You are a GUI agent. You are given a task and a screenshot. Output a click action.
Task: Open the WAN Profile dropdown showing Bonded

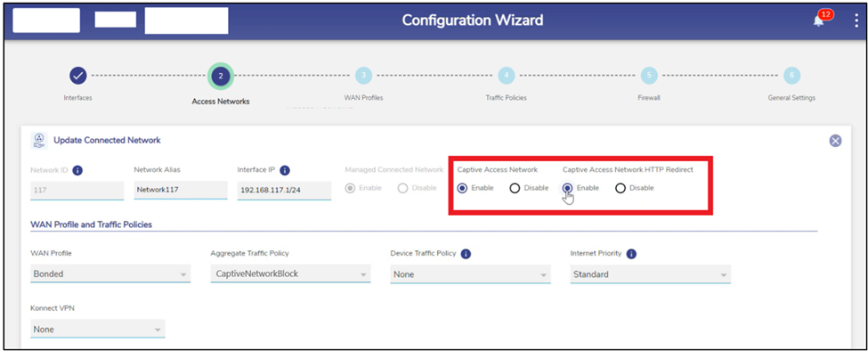pos(110,274)
